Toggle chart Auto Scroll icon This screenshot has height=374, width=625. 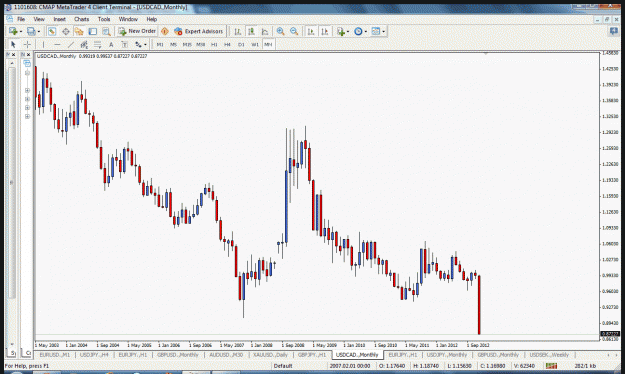pos(311,31)
